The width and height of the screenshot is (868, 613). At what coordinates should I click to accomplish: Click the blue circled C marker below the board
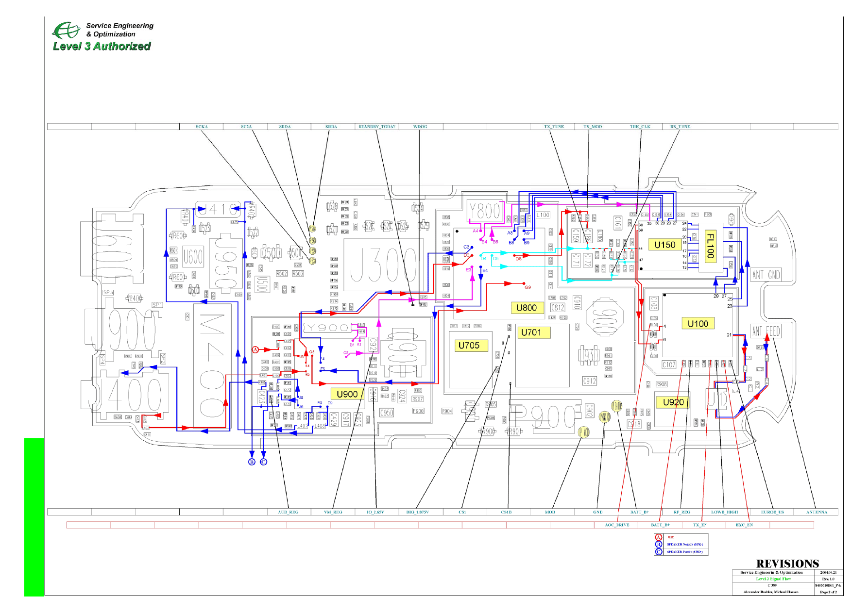pyautogui.click(x=263, y=462)
